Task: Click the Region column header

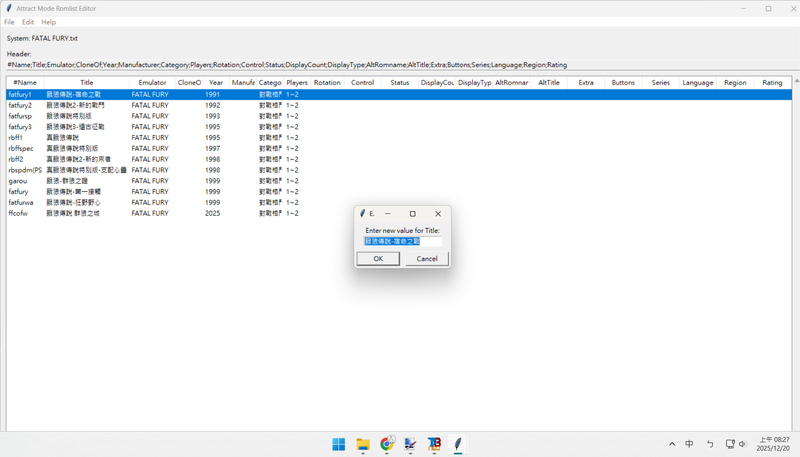Action: click(735, 82)
